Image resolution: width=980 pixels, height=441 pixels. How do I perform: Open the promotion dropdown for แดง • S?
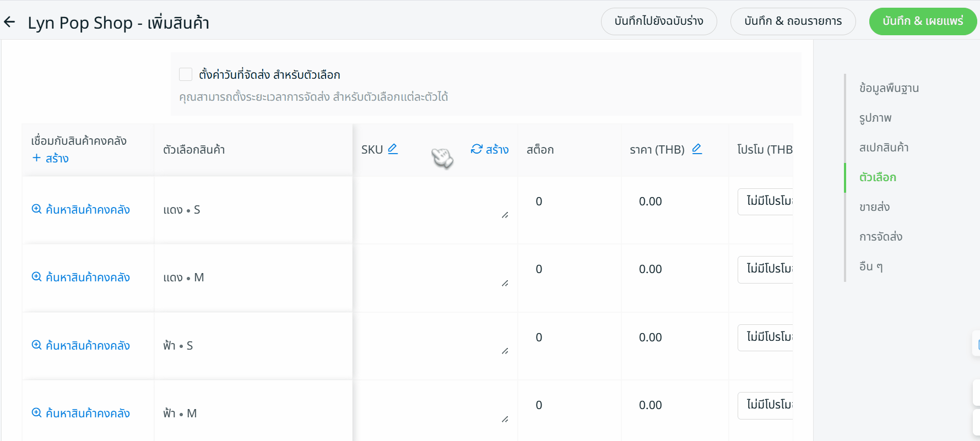(766, 202)
